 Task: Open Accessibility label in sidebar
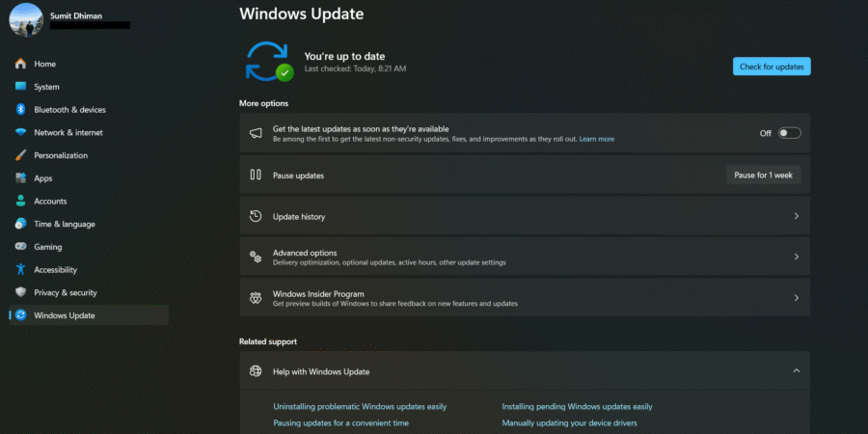pos(55,270)
